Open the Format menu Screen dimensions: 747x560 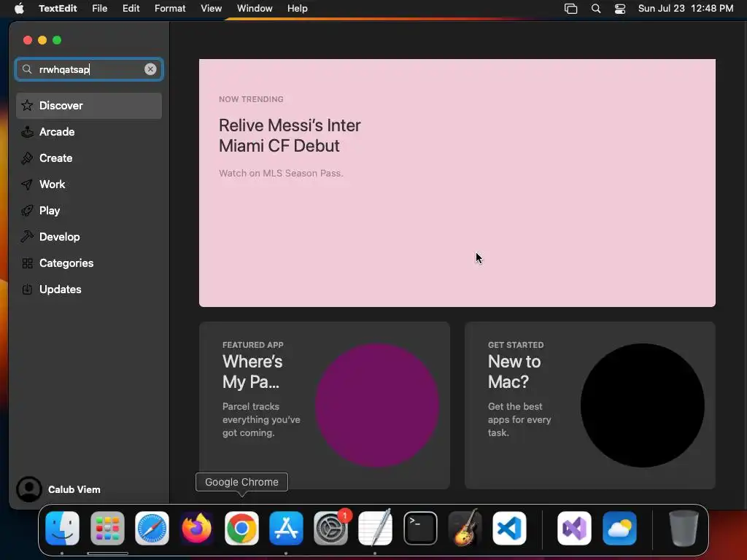click(x=170, y=9)
